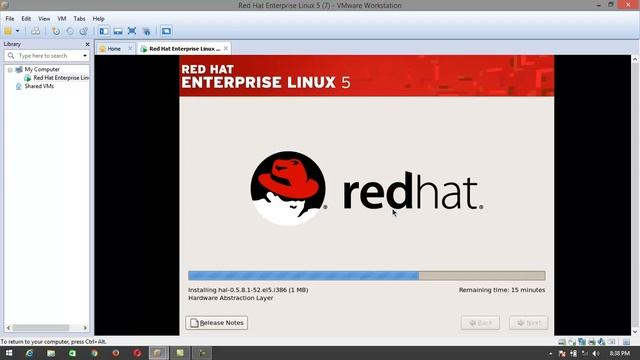Click the installation progress bar
The width and height of the screenshot is (640, 360).
tap(367, 276)
